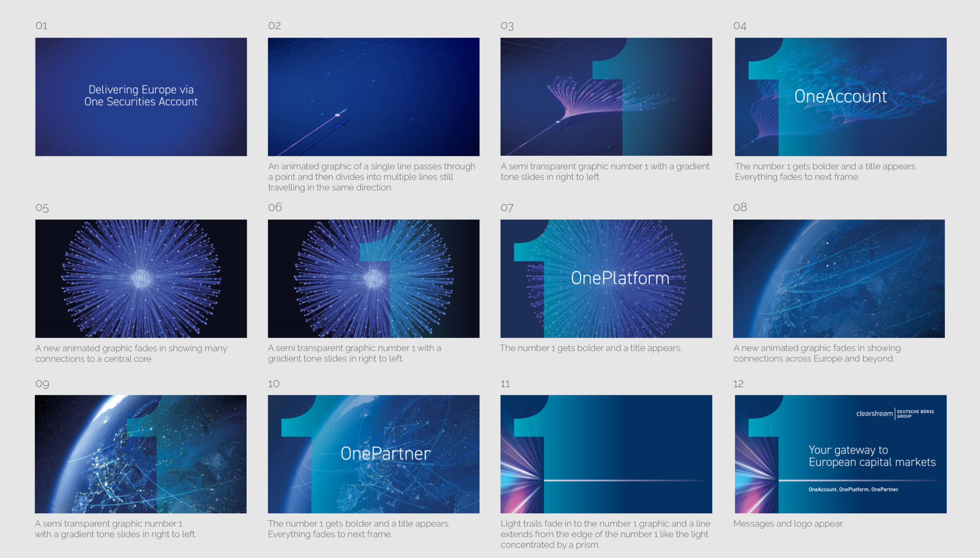Viewport: 980px width, 558px height.
Task: Select frame 11 light trails prism thumbnail
Action: [606, 454]
